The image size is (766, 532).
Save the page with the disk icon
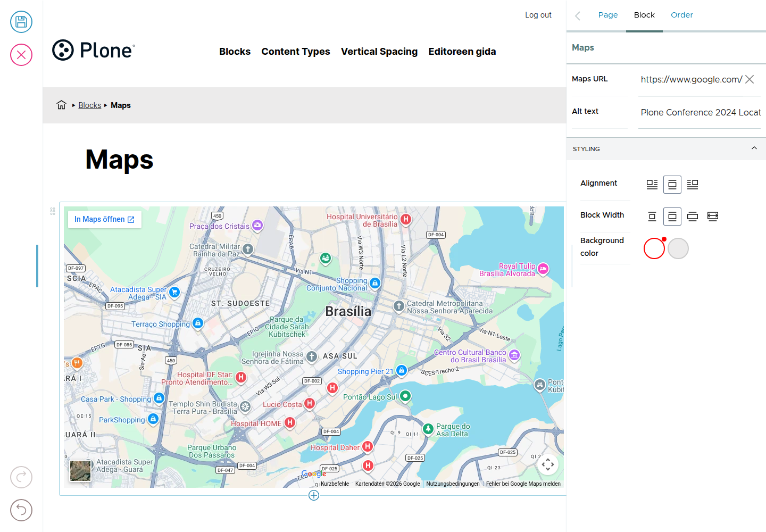(x=21, y=22)
